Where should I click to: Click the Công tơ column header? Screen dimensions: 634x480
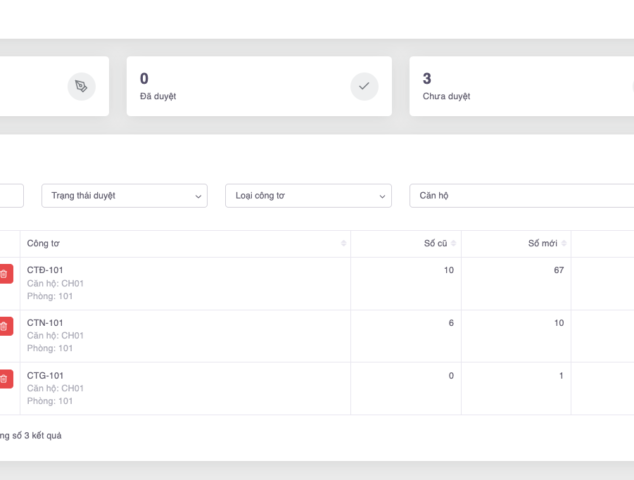(x=43, y=244)
